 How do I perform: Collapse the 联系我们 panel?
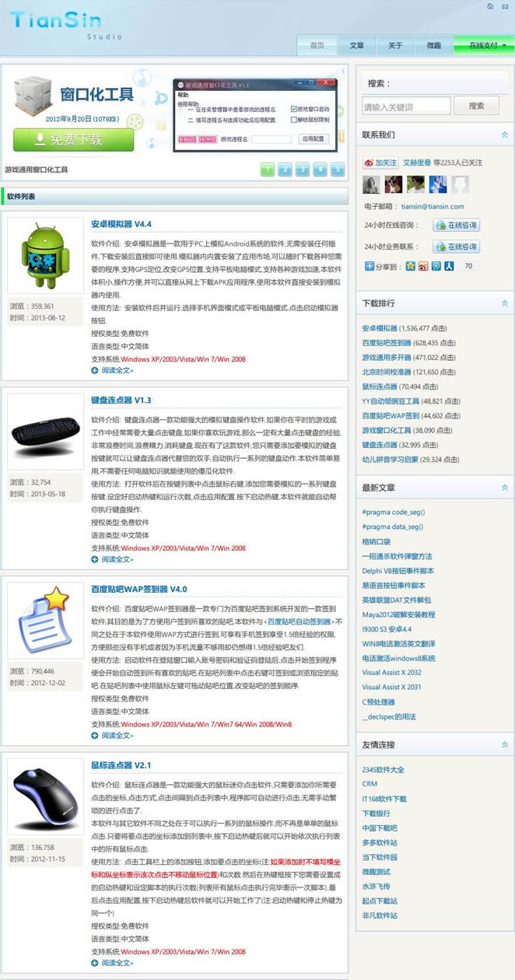tap(504, 135)
